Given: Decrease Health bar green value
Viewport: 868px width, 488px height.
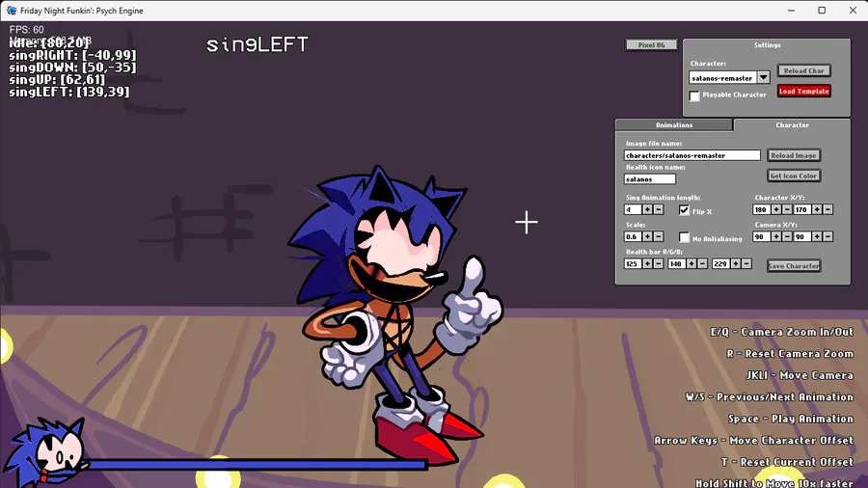Looking at the screenshot, I should 702,264.
